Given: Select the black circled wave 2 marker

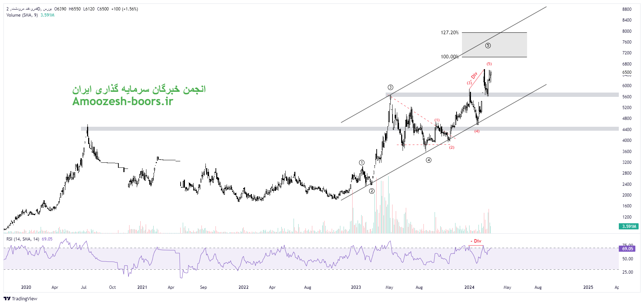Looking at the screenshot, I should [372, 191].
